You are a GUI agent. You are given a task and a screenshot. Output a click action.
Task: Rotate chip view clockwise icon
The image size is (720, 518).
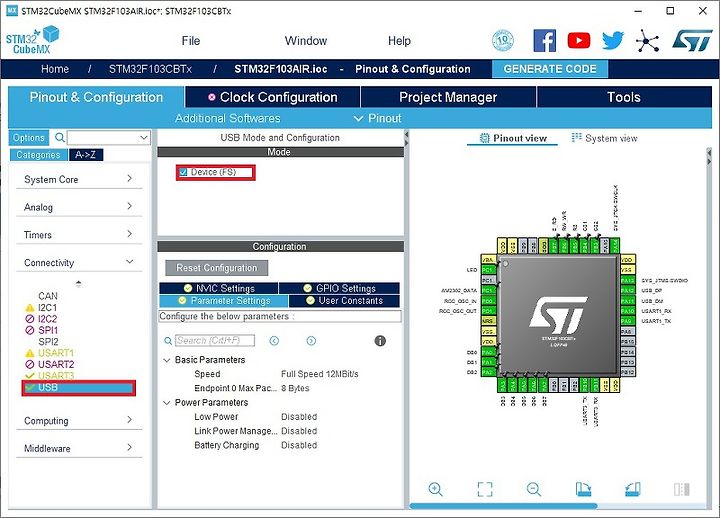583,489
